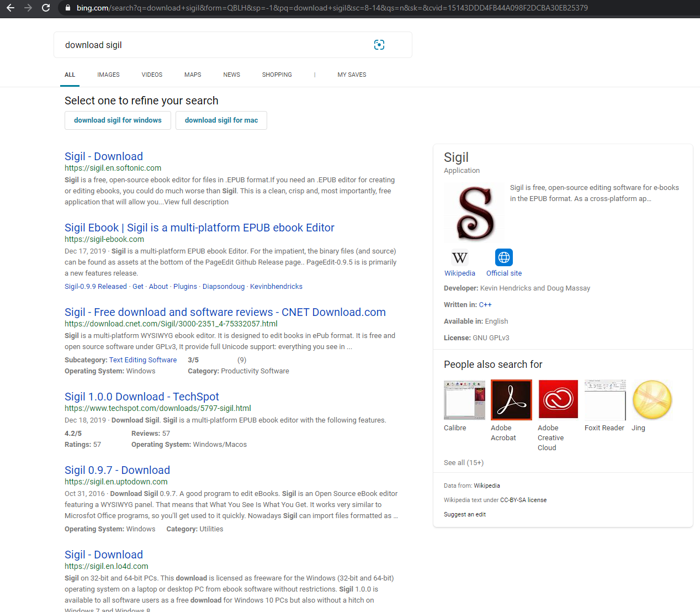Click the Wikipedia label in knowledge panel
Screen dimensions: 700x612
click(x=460, y=273)
